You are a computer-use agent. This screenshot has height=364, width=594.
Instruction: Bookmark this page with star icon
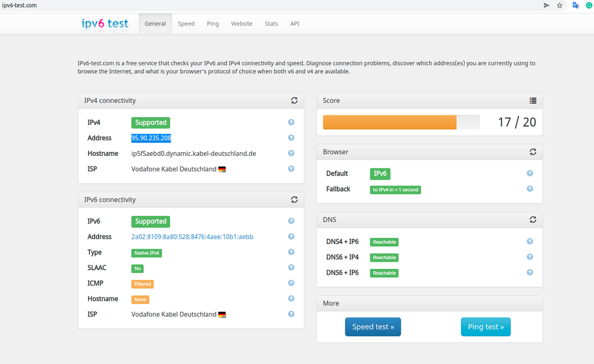pos(560,5)
